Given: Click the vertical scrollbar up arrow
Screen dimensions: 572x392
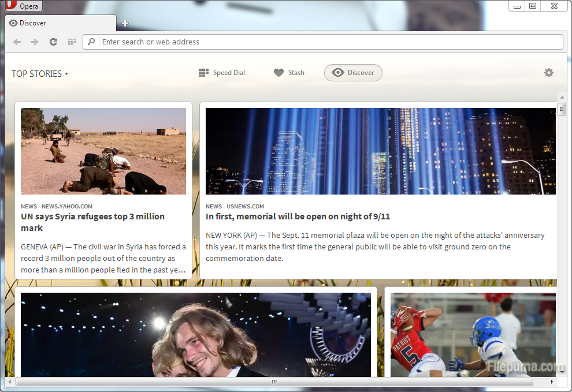Looking at the screenshot, I should 562,98.
